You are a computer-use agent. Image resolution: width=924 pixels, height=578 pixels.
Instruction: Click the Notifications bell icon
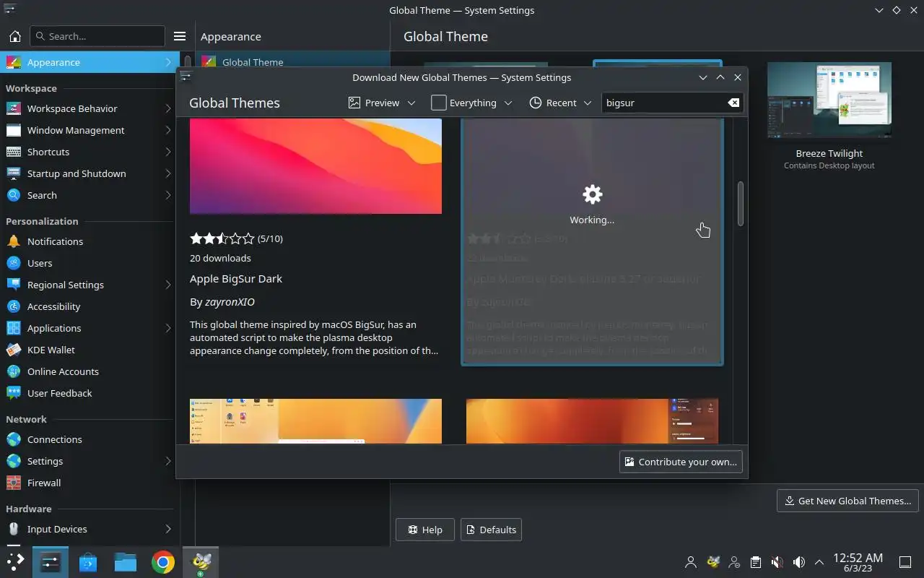pyautogui.click(x=14, y=241)
